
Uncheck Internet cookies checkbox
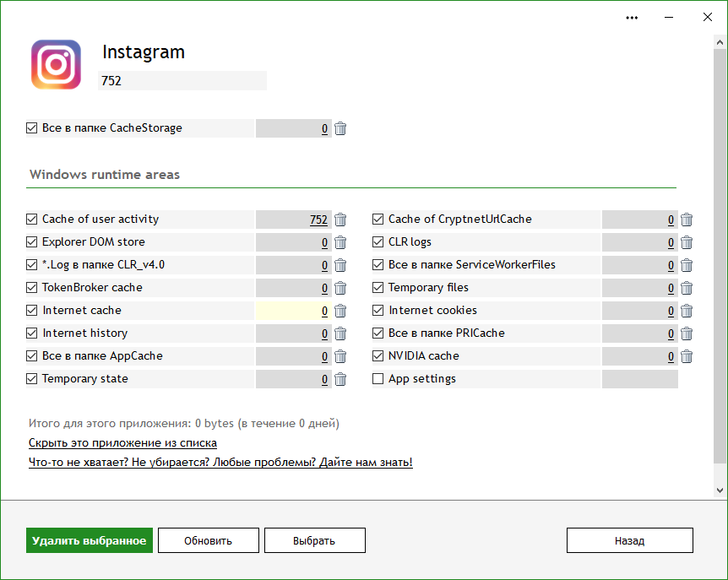pyautogui.click(x=378, y=310)
